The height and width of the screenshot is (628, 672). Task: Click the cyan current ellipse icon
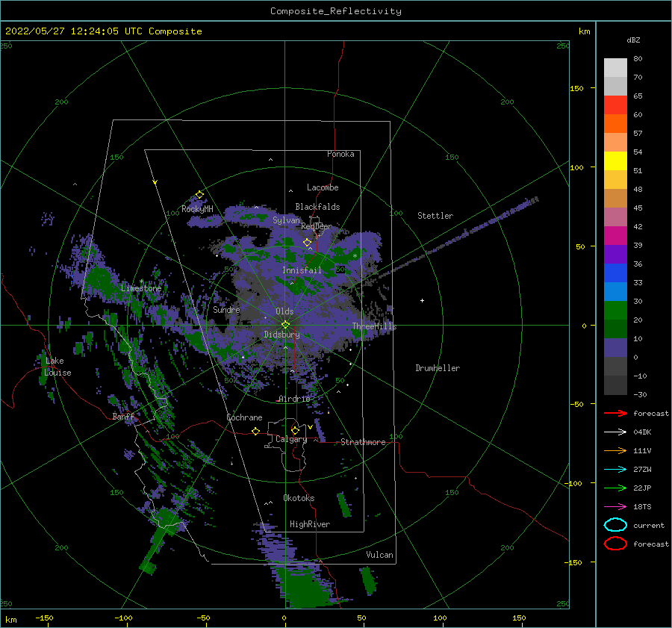coord(615,525)
